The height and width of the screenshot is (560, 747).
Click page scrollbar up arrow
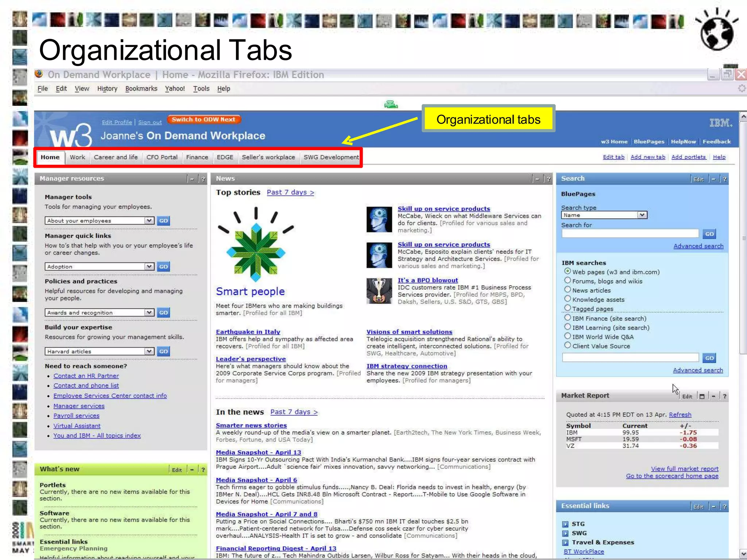[743, 117]
